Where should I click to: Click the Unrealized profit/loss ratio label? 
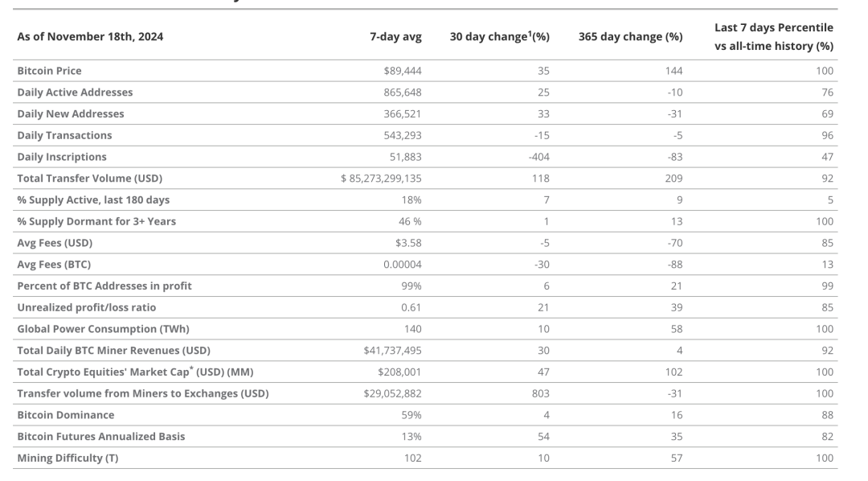pos(86,307)
